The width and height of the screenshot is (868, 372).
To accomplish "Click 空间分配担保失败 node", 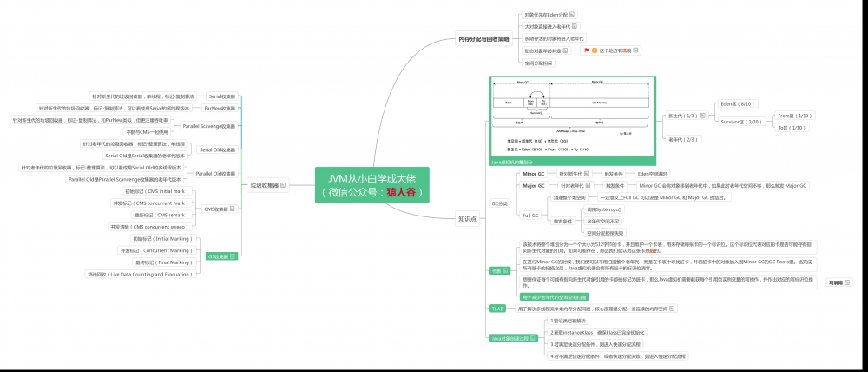I will tap(605, 233).
